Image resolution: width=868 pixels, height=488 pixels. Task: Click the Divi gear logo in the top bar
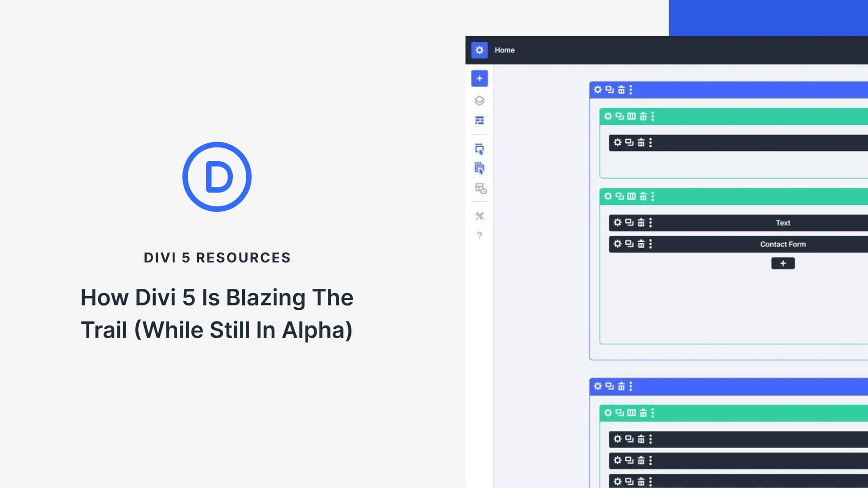click(x=479, y=50)
